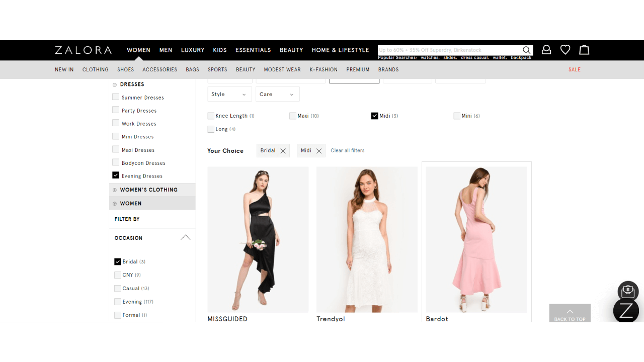Open the Style dropdown
The image size is (644, 362).
click(229, 94)
